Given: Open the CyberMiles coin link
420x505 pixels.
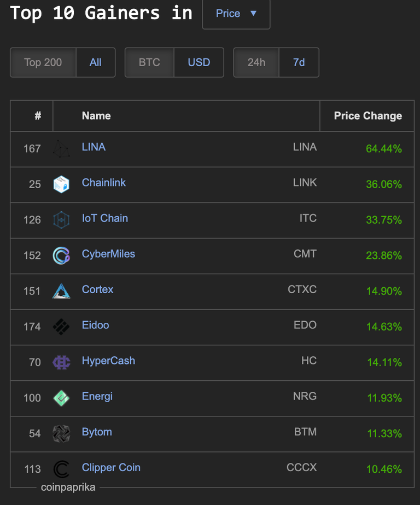Looking at the screenshot, I should pos(108,254).
